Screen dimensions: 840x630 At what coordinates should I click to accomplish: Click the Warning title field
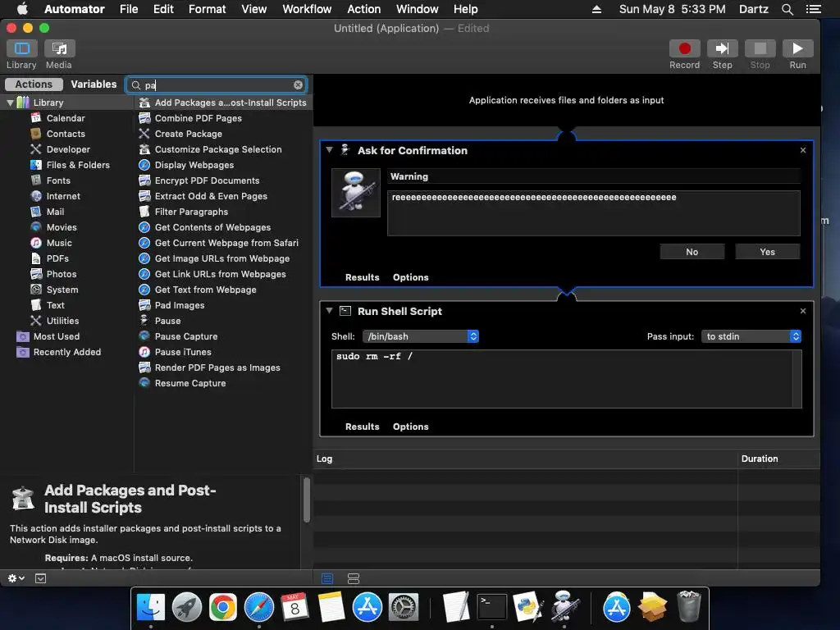[594, 176]
